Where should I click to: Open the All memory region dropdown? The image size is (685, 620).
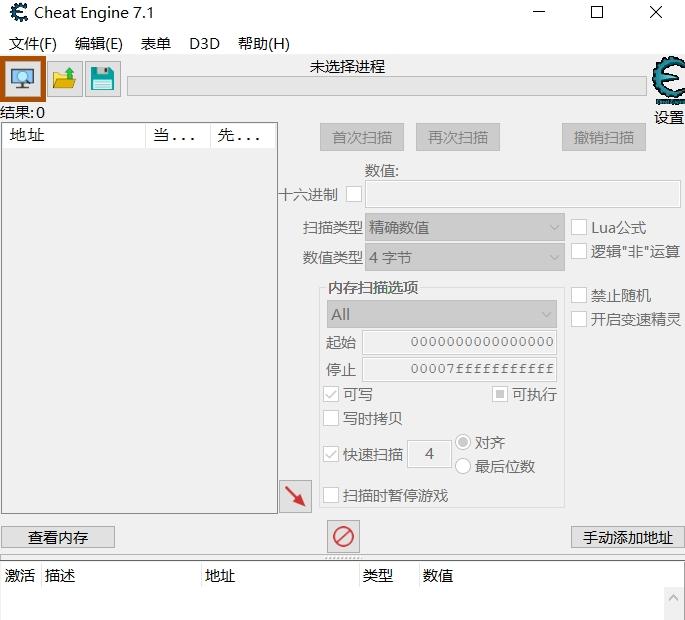442,314
